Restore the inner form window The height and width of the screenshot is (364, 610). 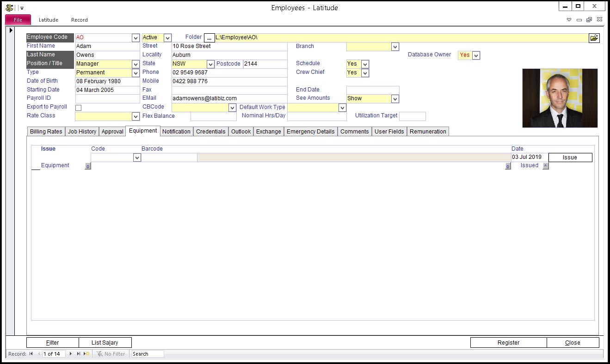click(589, 20)
